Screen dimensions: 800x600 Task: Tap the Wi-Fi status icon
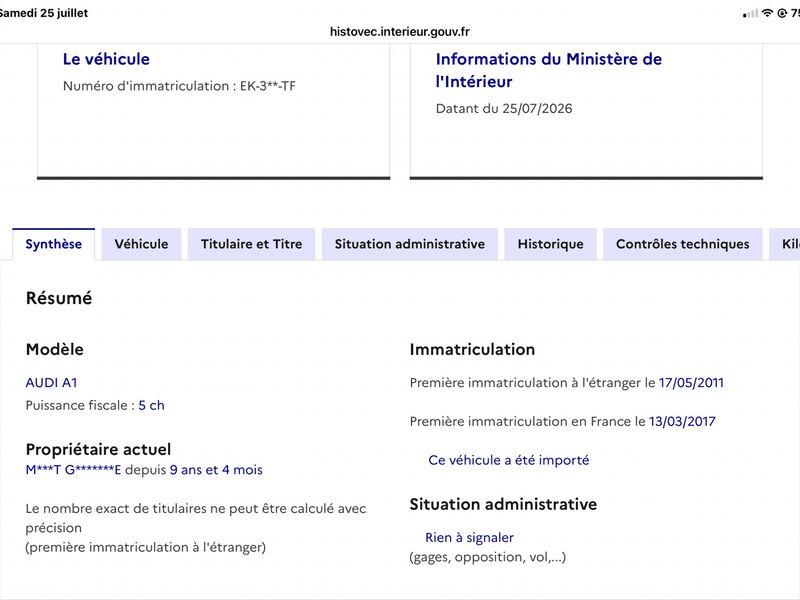[767, 13]
